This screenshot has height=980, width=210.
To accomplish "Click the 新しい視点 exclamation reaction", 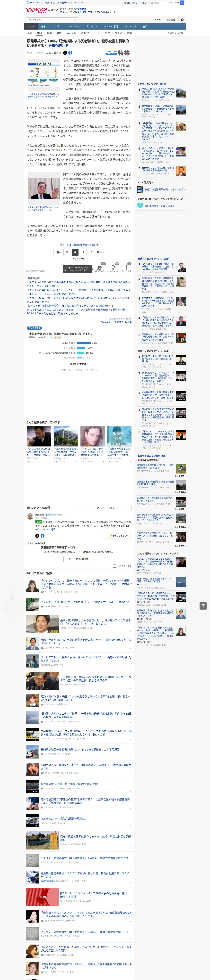I will (127, 267).
